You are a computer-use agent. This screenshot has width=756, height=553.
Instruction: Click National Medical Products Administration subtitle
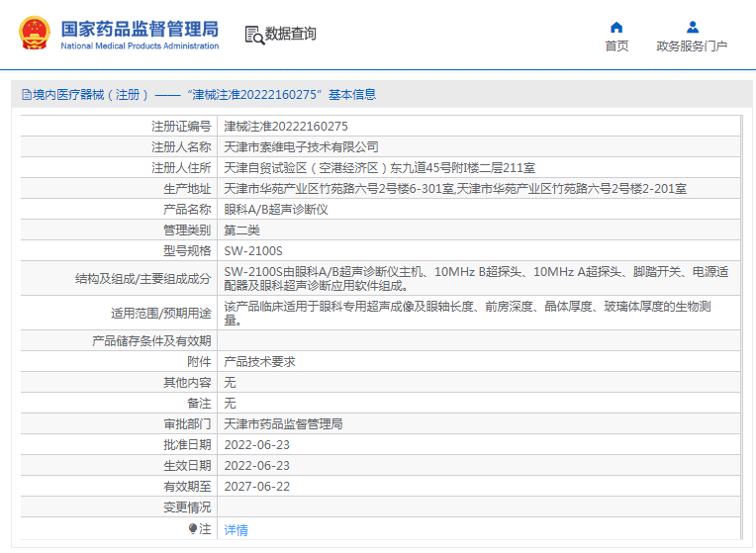coord(140,46)
